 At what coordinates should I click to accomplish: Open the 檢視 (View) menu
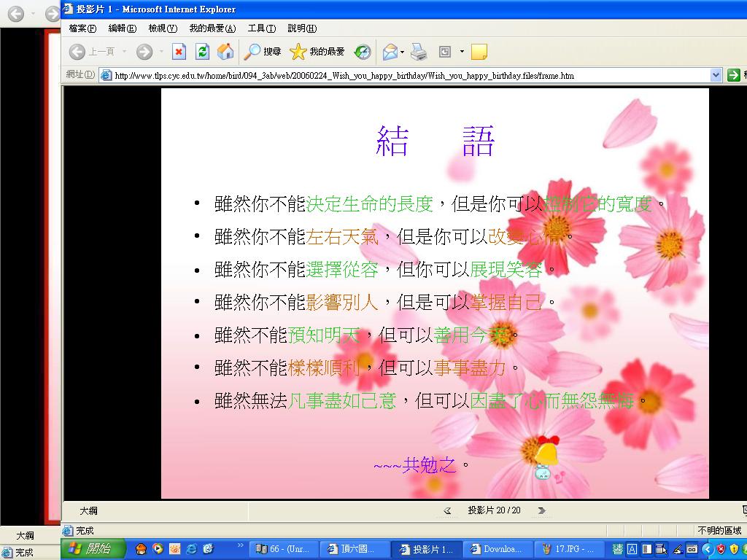[x=162, y=28]
